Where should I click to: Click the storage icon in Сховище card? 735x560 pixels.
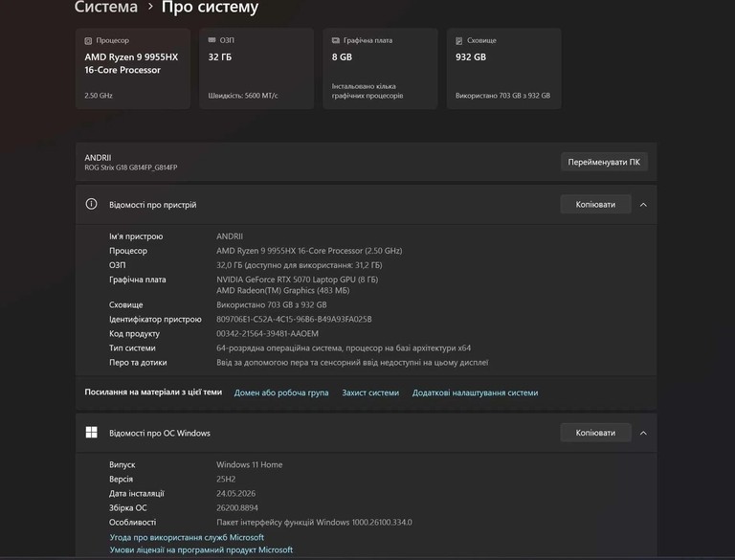[459, 41]
